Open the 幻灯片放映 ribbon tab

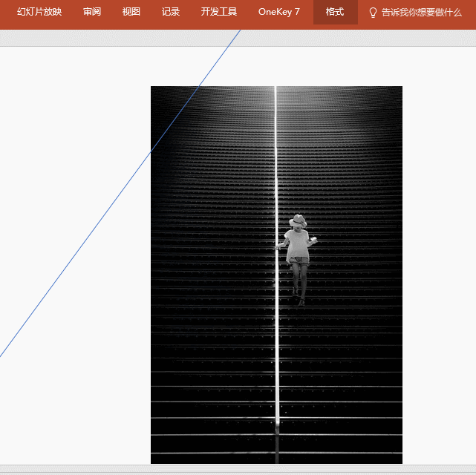39,12
